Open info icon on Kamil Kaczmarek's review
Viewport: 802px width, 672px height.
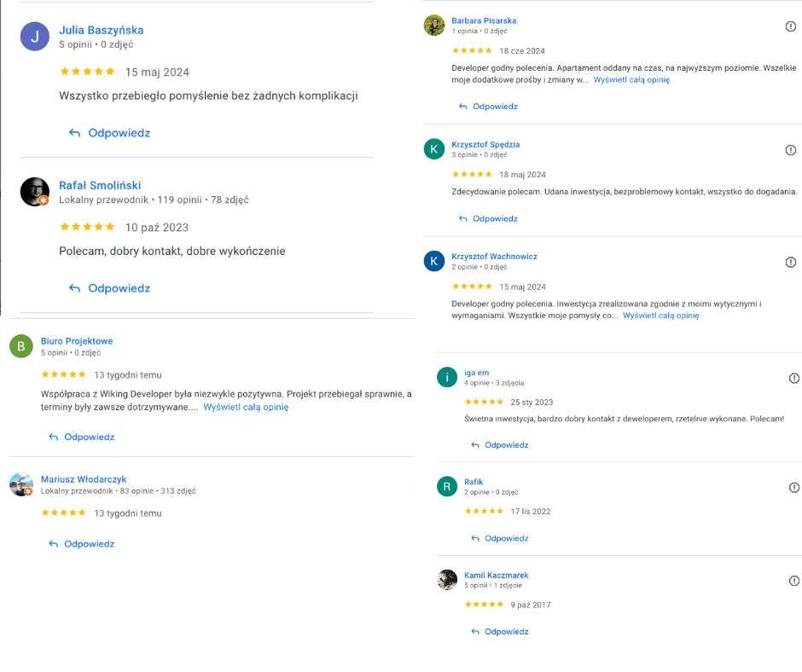(x=794, y=581)
